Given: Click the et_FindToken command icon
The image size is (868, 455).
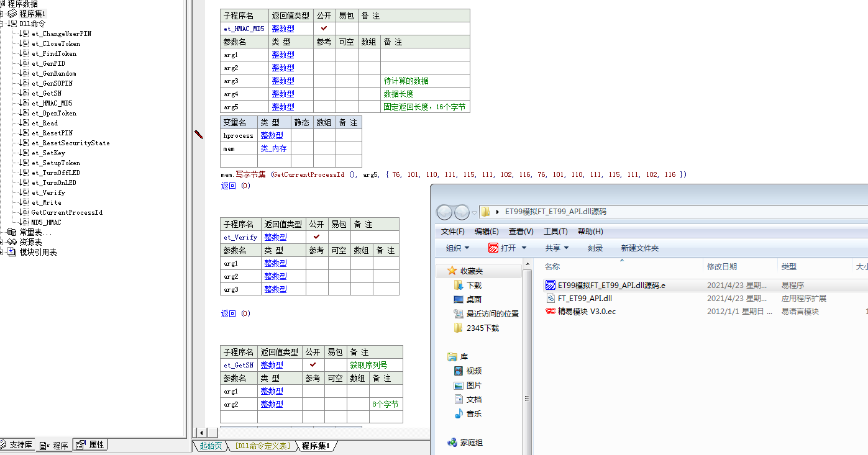Looking at the screenshot, I should [x=24, y=53].
